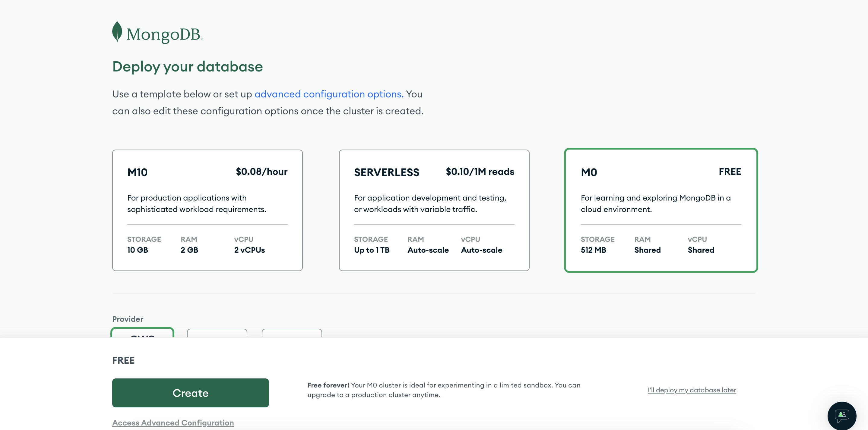Click the MongoDB leaf logo icon
Image resolution: width=868 pixels, height=430 pixels.
(117, 32)
